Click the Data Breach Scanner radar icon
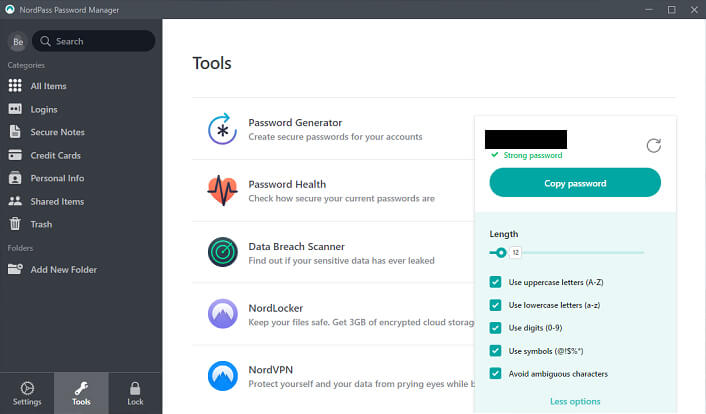706x414 pixels. (222, 252)
